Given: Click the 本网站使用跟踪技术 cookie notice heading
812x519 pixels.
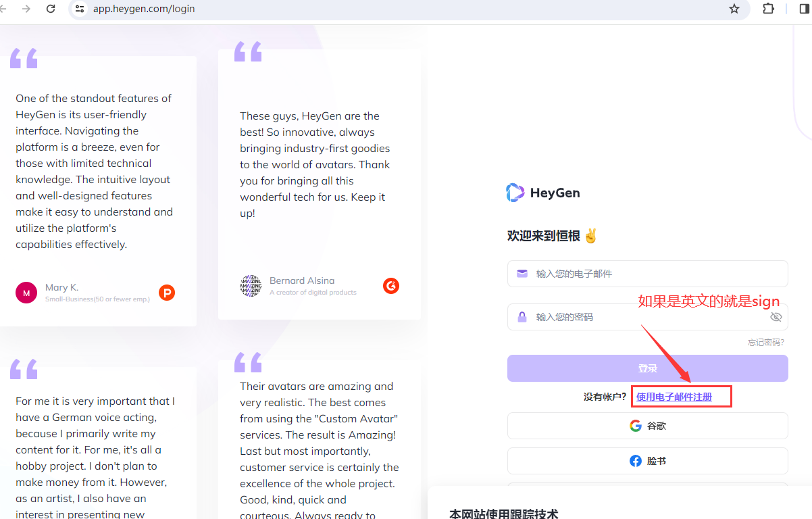Looking at the screenshot, I should pos(504,514).
